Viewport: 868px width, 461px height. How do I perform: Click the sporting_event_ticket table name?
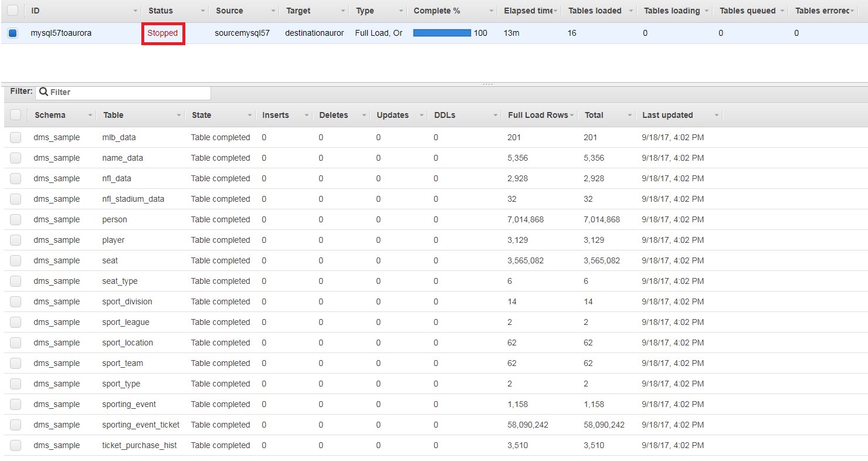(141, 425)
